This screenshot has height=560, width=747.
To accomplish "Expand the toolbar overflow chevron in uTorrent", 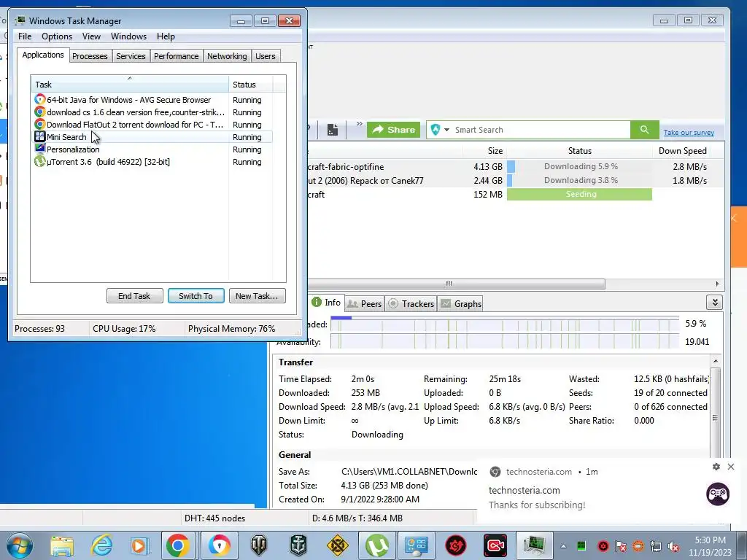I will pos(360,124).
